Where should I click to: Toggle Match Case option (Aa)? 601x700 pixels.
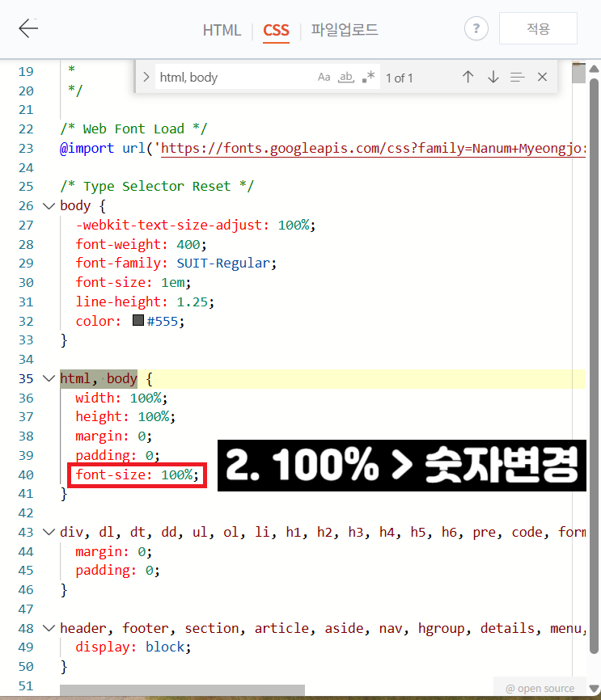tap(324, 78)
